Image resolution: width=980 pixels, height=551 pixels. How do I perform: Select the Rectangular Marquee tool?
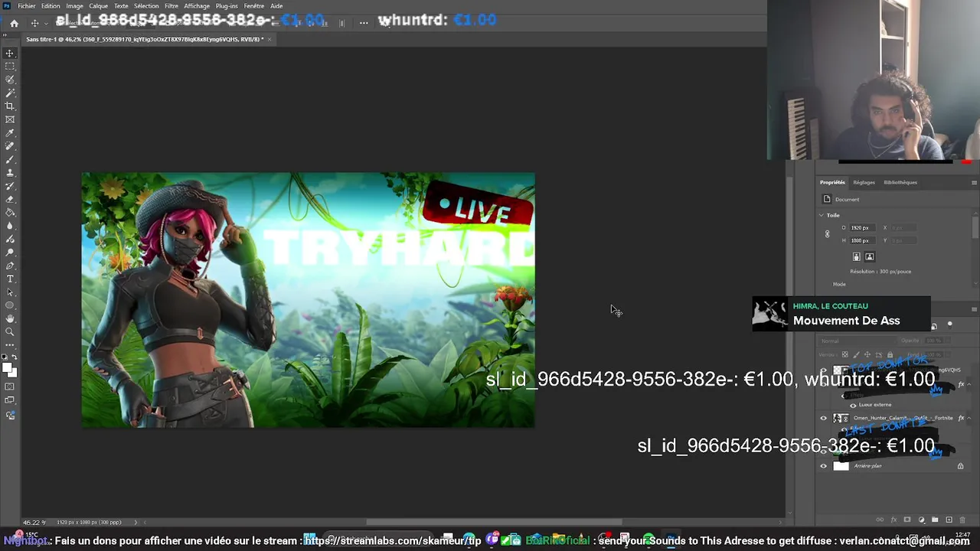[10, 67]
